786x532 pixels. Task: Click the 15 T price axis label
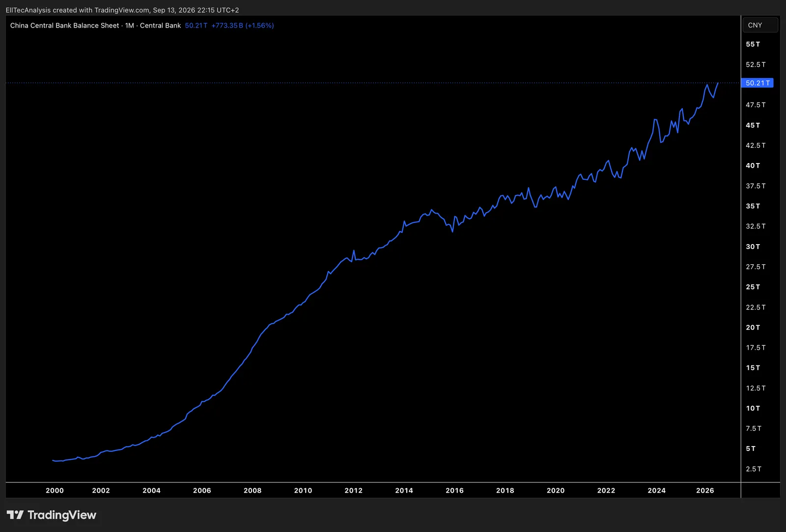[753, 367]
